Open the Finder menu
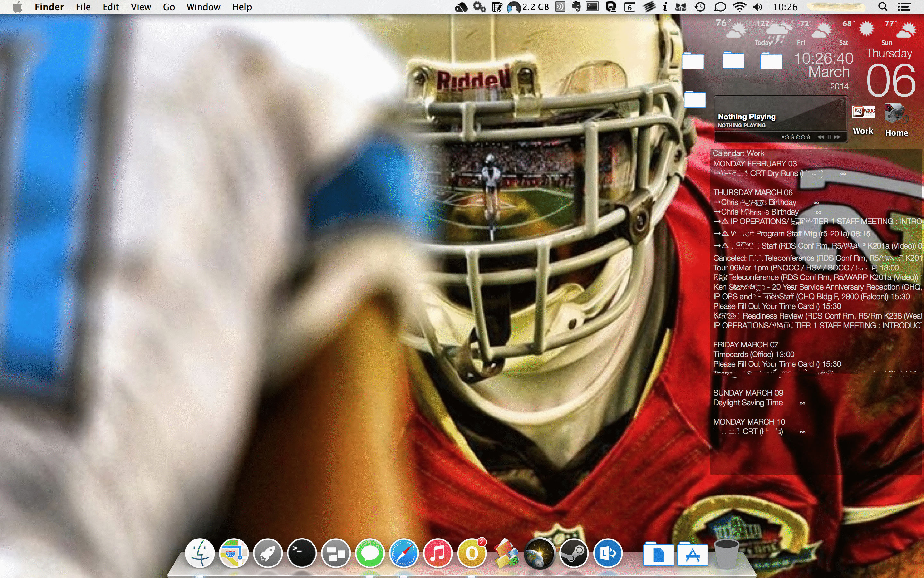 [x=49, y=7]
